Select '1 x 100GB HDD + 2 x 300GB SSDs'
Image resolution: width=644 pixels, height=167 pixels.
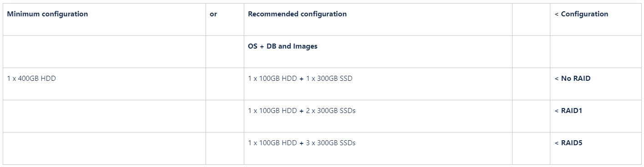[x=378, y=116]
